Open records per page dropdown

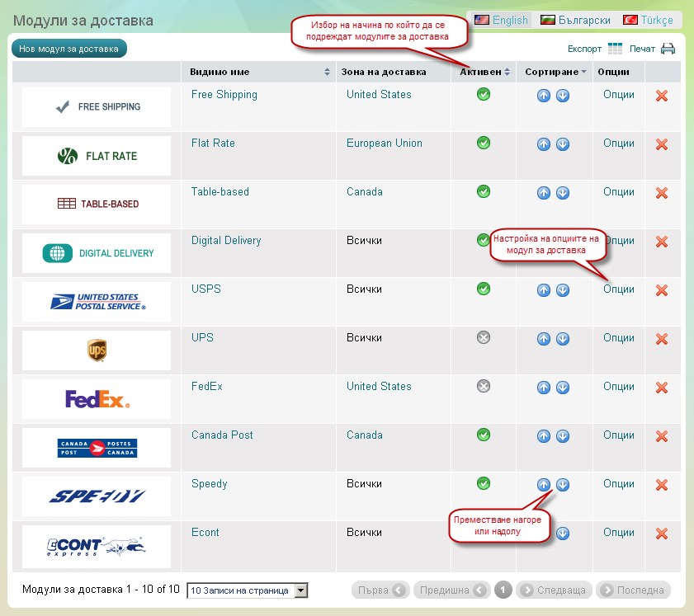(248, 590)
